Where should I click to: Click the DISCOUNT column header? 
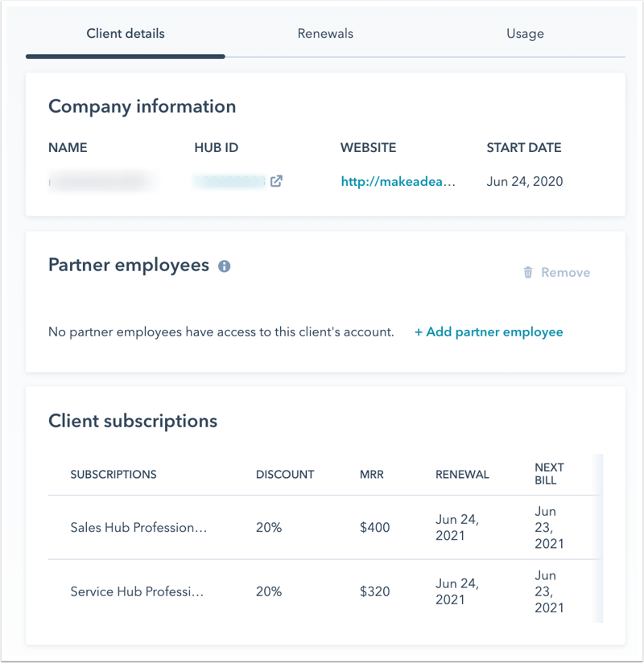pos(285,475)
